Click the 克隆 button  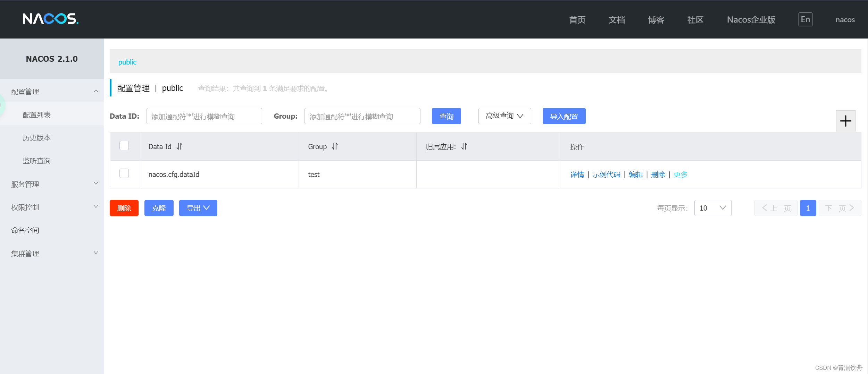tap(159, 208)
